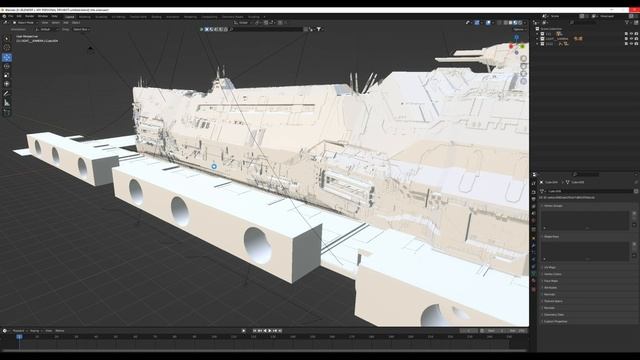This screenshot has width=640, height=360.
Task: Toggle render camera icon of second collection
Action: click(x=636, y=39)
